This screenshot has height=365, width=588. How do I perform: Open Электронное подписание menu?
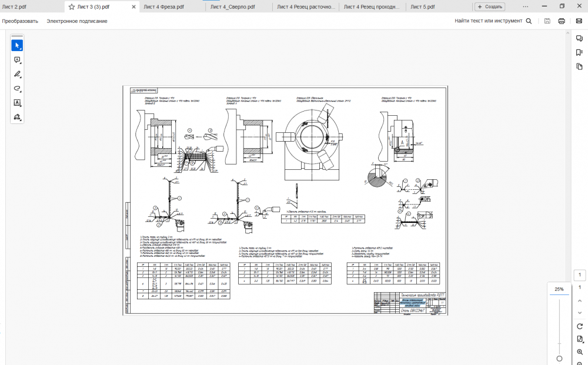click(77, 21)
